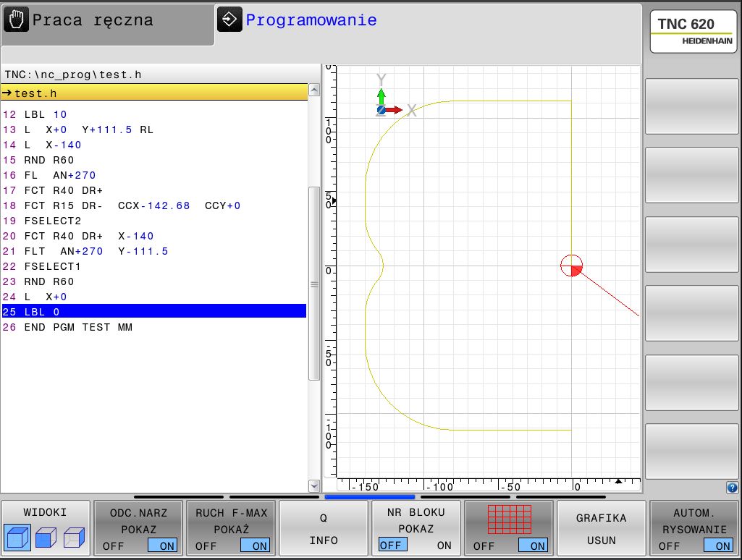Open the blue help question mark icon

[732, 487]
